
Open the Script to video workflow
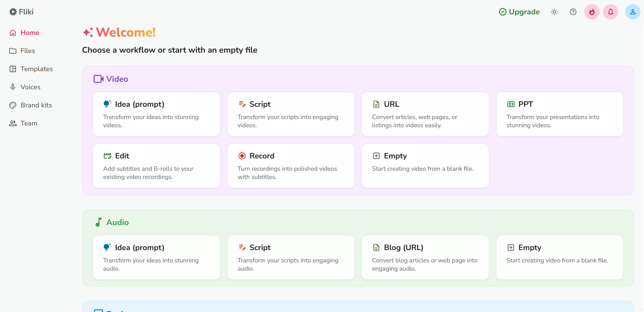(290, 114)
